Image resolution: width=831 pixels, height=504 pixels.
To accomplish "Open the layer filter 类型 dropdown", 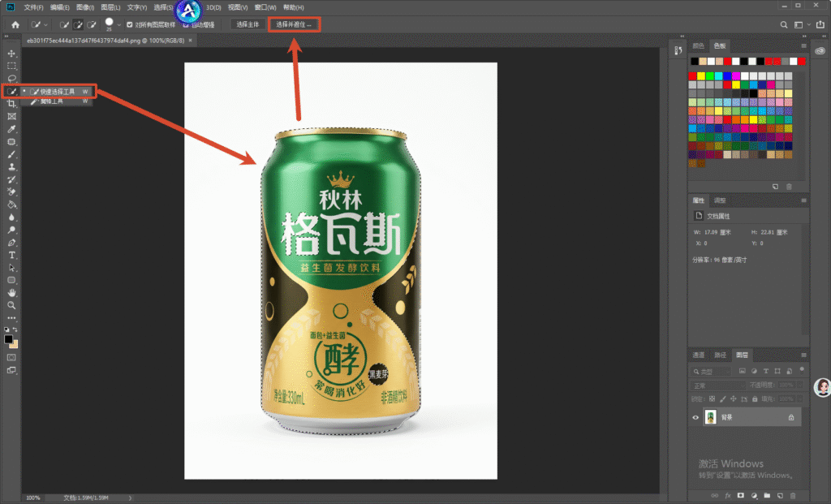I will 711,372.
